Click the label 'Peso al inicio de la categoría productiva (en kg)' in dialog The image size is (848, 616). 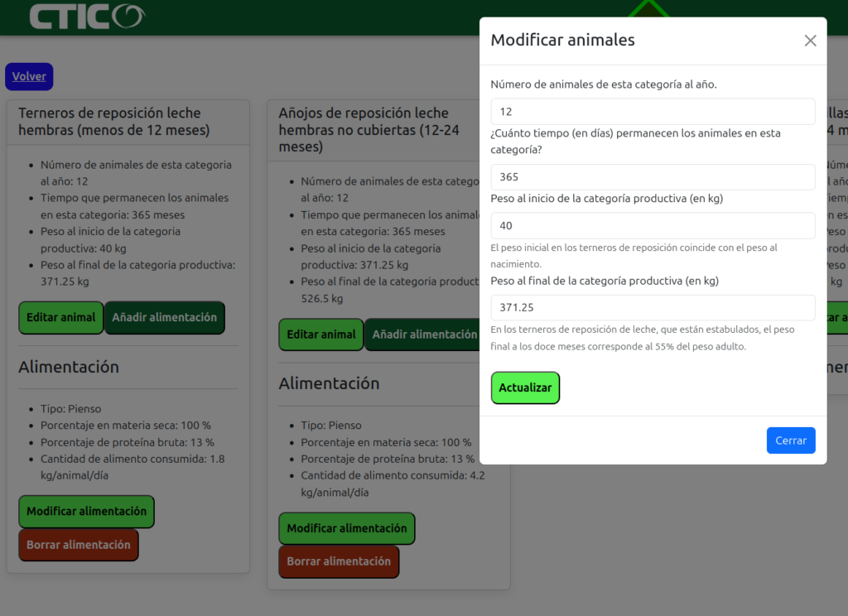tap(607, 199)
